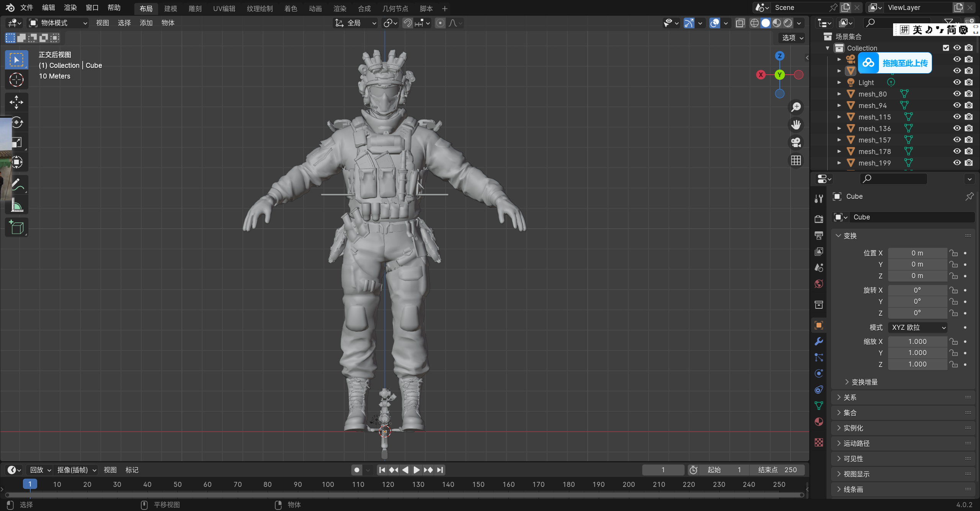This screenshot has height=511, width=980.
Task: Select the Transform tool
Action: (x=16, y=162)
